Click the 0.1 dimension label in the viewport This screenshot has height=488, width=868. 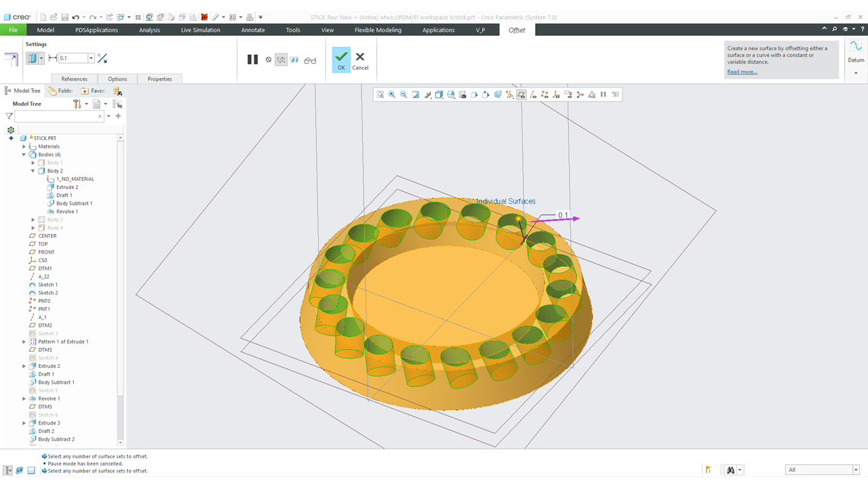pos(563,215)
